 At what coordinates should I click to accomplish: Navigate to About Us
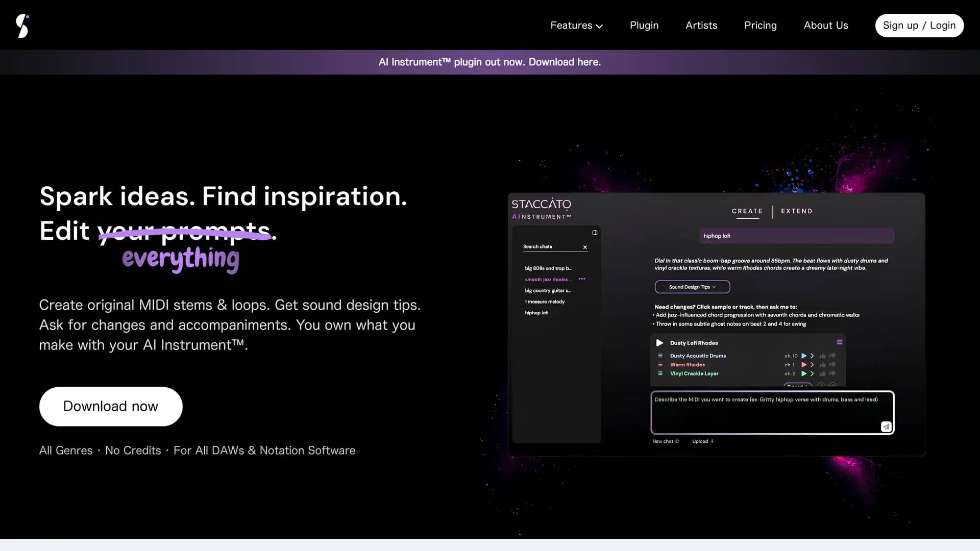click(826, 26)
